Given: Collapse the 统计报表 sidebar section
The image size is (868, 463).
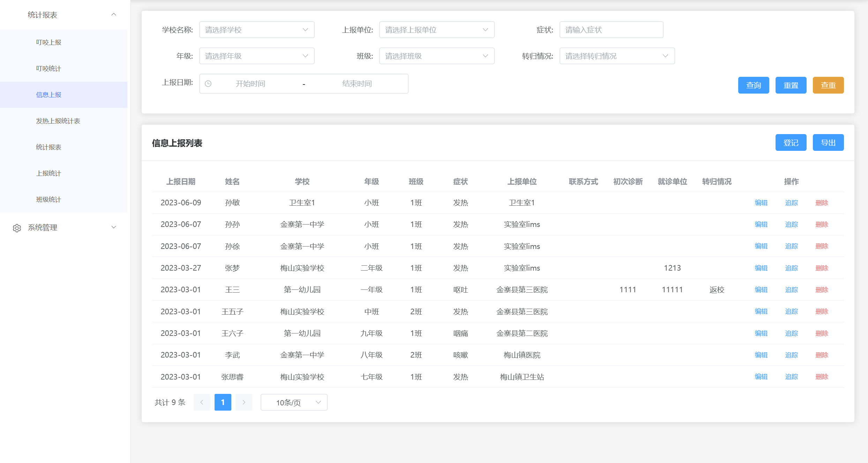Looking at the screenshot, I should [114, 14].
